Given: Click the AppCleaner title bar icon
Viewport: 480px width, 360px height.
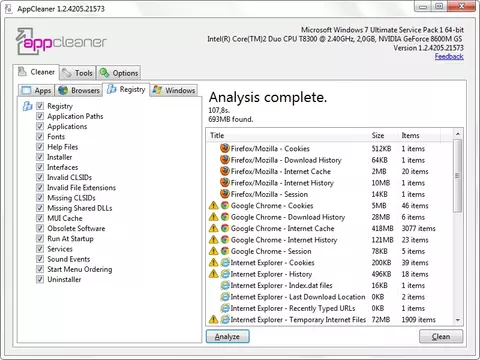Looking at the screenshot, I should (9, 9).
